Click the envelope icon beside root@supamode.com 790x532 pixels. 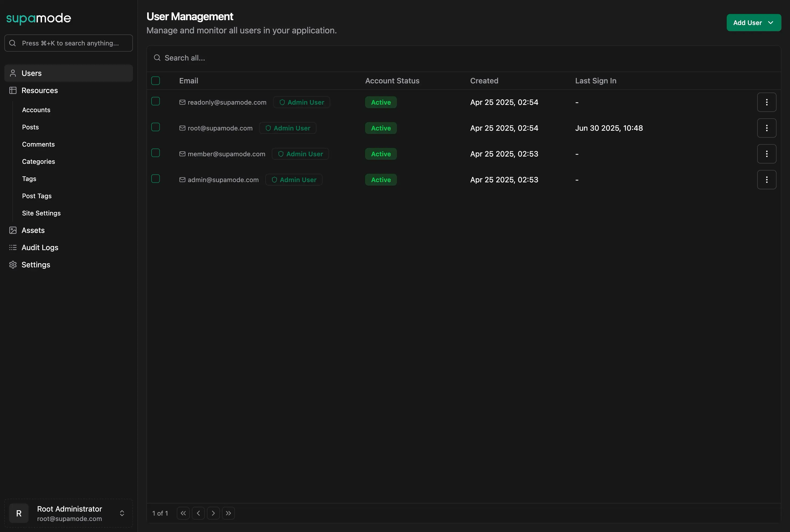click(x=182, y=128)
